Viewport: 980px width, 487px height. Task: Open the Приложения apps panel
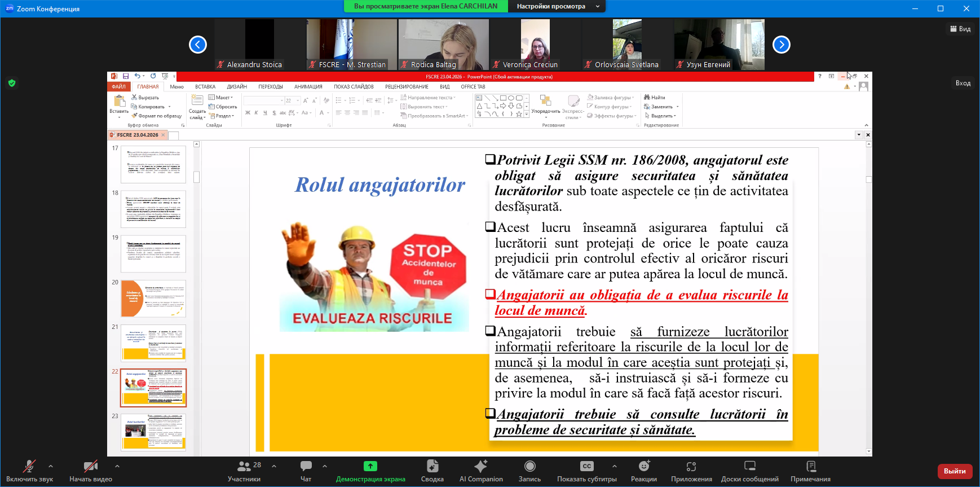point(691,471)
